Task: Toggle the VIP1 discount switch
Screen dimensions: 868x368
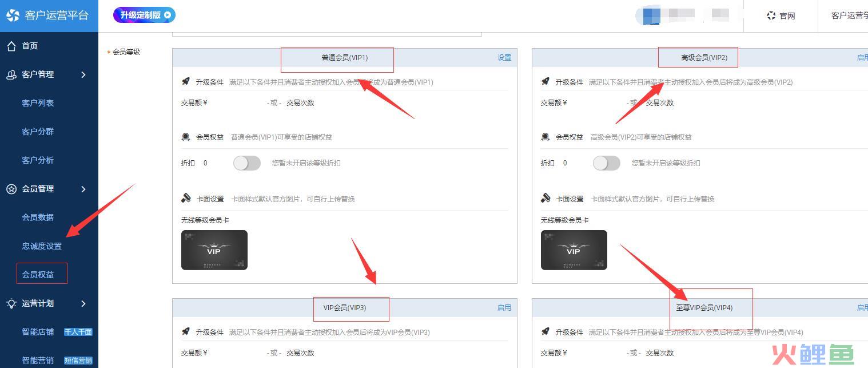Action: (x=247, y=163)
